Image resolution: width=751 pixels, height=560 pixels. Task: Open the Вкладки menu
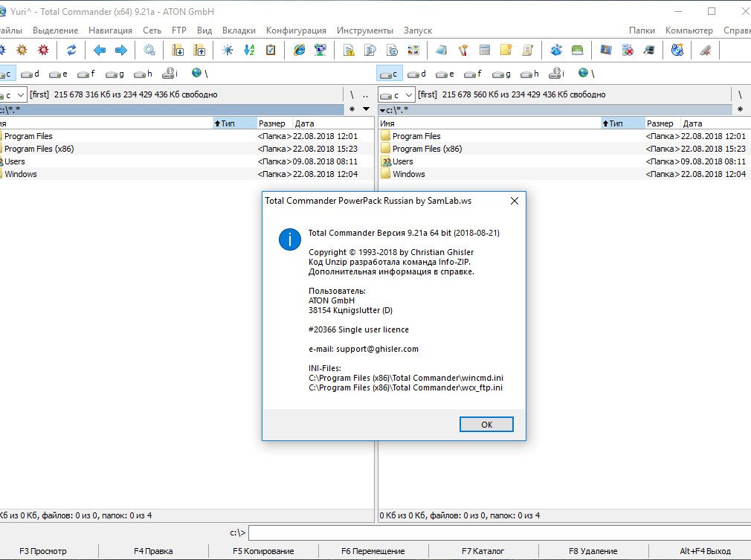(239, 30)
